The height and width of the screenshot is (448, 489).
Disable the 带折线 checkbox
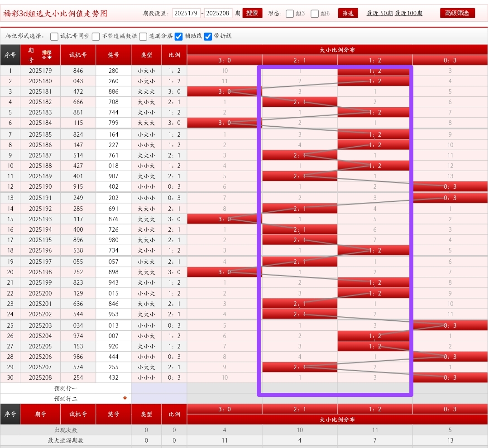(208, 36)
